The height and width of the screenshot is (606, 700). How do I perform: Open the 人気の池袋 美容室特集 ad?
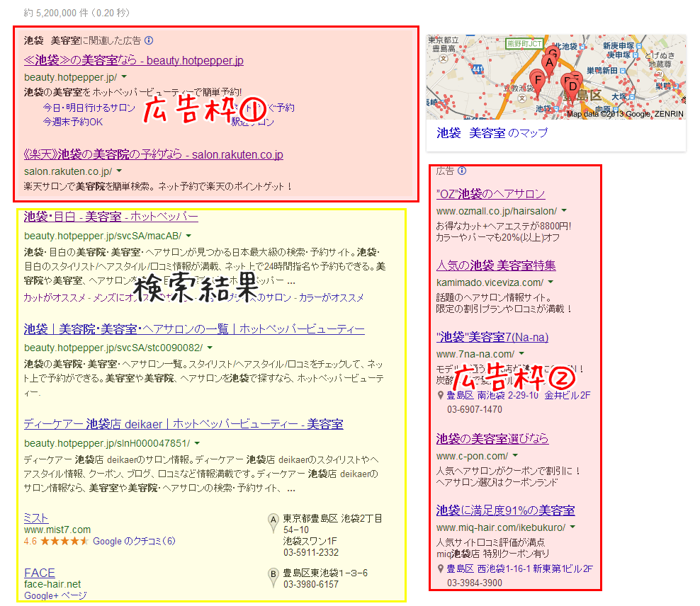coord(496,265)
